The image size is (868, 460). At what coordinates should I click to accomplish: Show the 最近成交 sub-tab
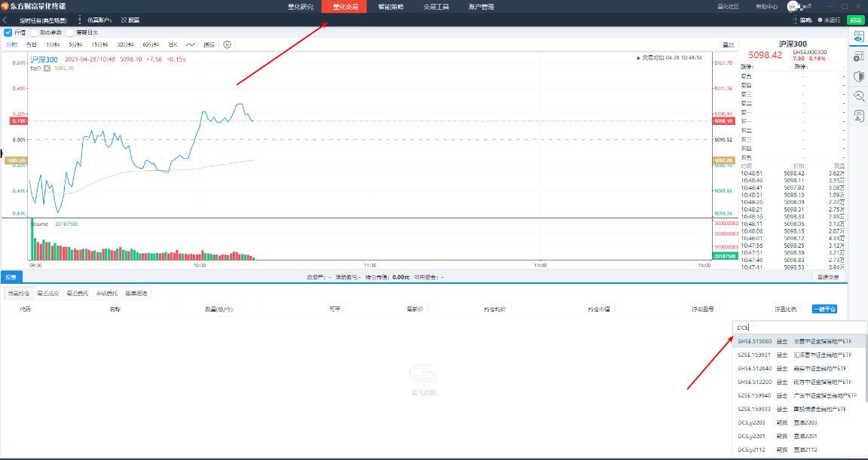[x=48, y=293]
